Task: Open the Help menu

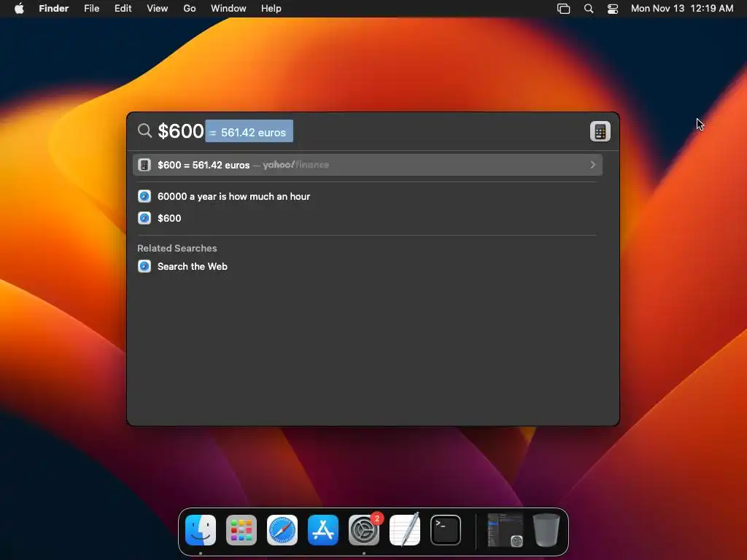Action: [271, 9]
